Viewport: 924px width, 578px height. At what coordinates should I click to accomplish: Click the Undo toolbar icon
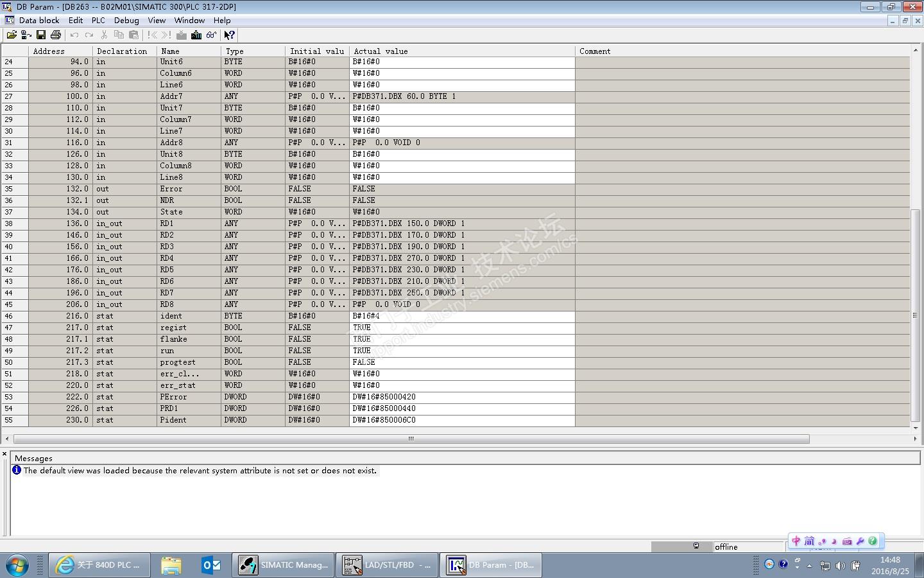pos(74,35)
